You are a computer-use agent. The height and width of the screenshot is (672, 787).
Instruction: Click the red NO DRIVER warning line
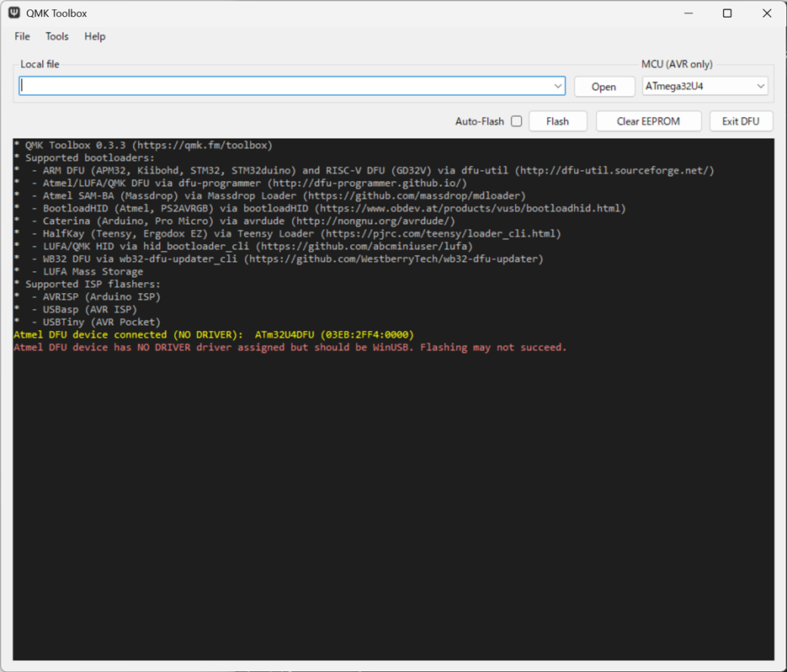290,347
